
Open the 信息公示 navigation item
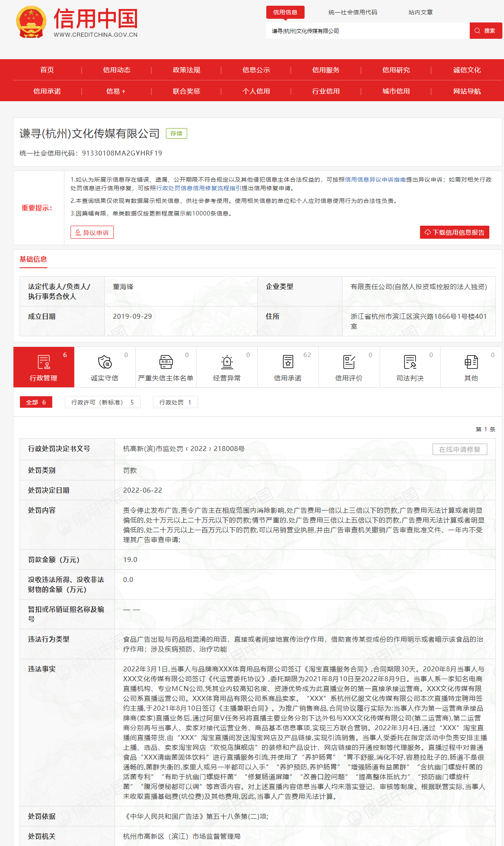pos(256,70)
